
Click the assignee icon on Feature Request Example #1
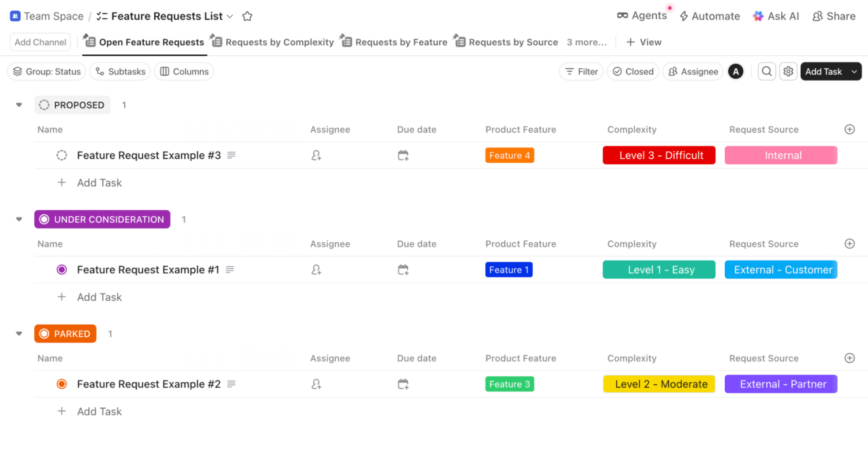click(x=316, y=269)
